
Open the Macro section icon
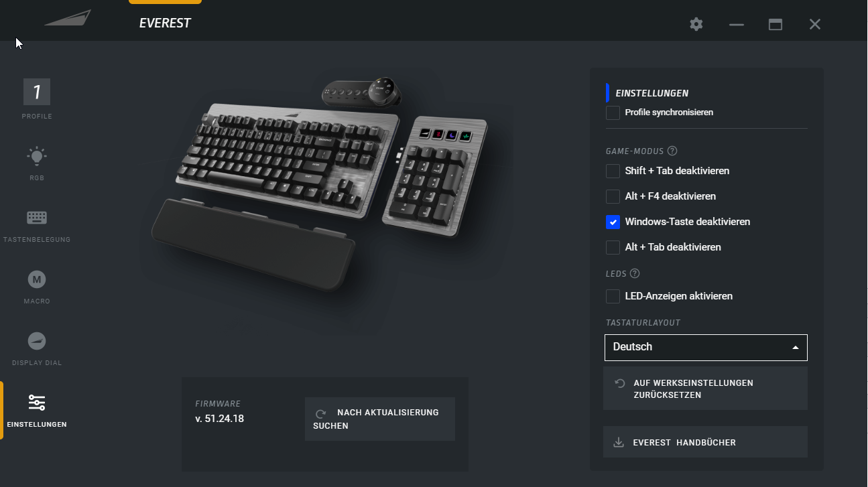(37, 279)
